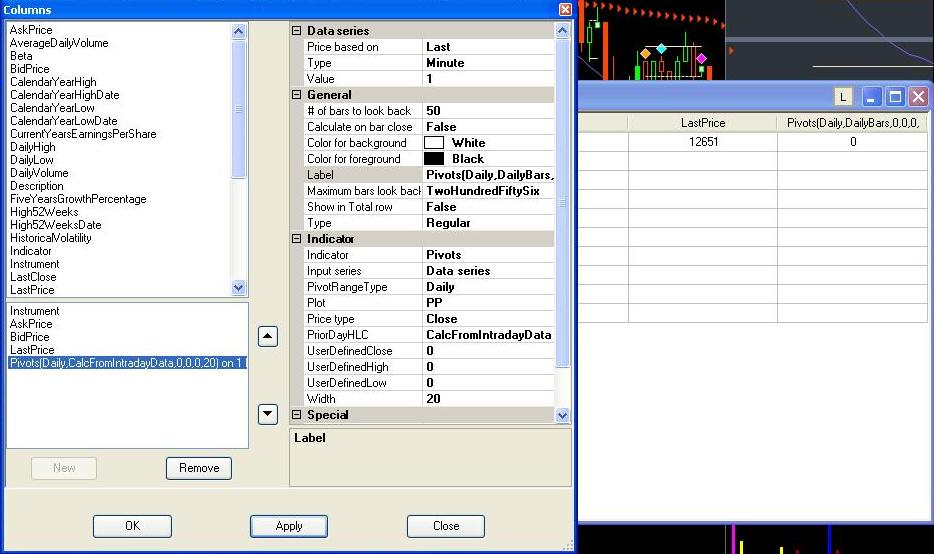Screen dimensions: 934x554
Task: Change Indicator value Pivots
Action: (488, 255)
